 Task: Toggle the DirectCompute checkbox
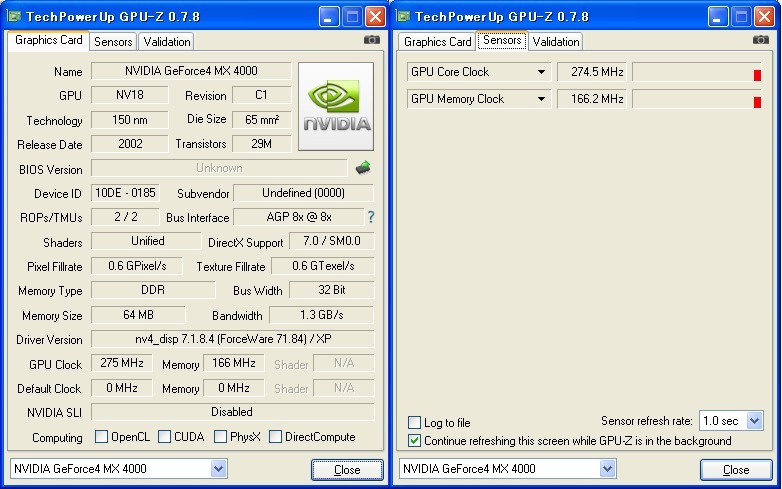[275, 437]
